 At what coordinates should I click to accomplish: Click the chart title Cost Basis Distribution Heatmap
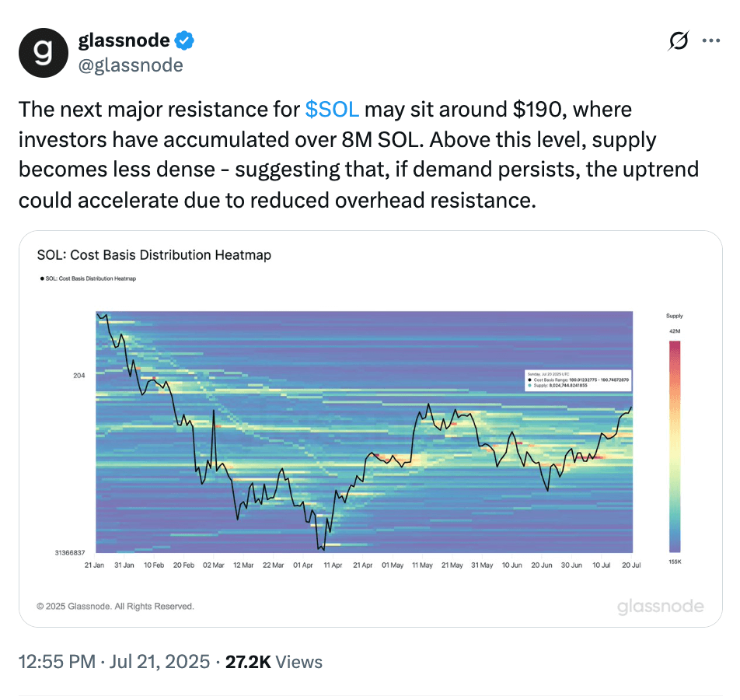point(154,254)
